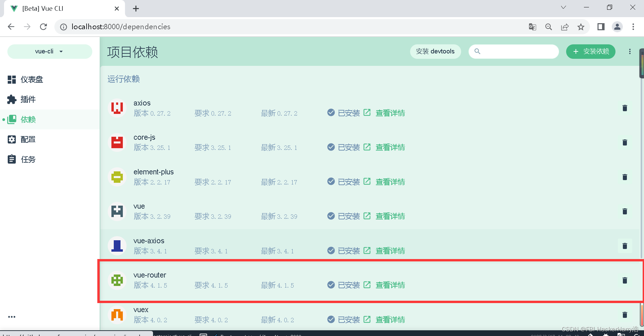This screenshot has width=644, height=336.
Task: Open element-plus external link icon
Action: pos(367,181)
